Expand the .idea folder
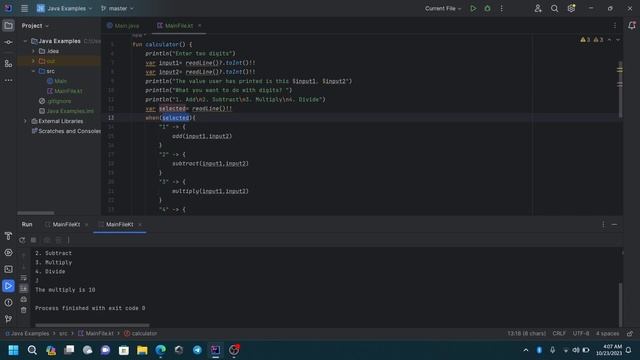The image size is (640, 360). pos(33,51)
